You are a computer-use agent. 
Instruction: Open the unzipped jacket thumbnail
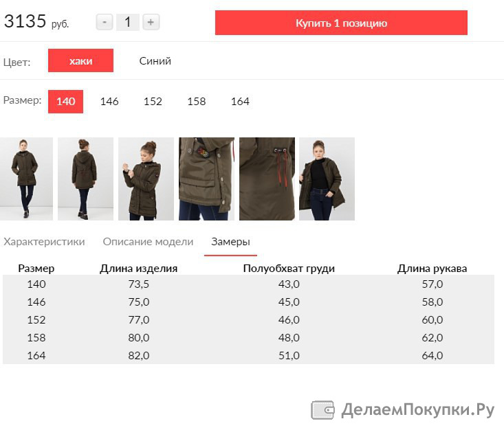click(x=327, y=179)
